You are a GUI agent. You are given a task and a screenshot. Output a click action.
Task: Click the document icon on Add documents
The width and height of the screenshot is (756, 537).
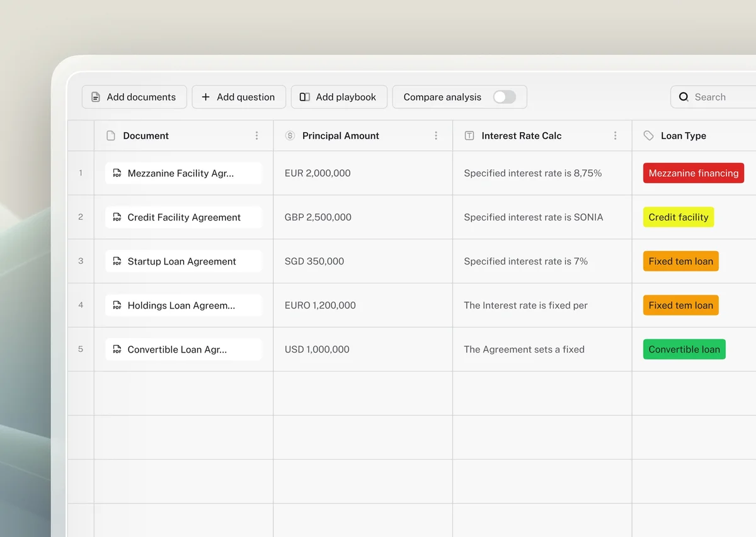tap(95, 96)
